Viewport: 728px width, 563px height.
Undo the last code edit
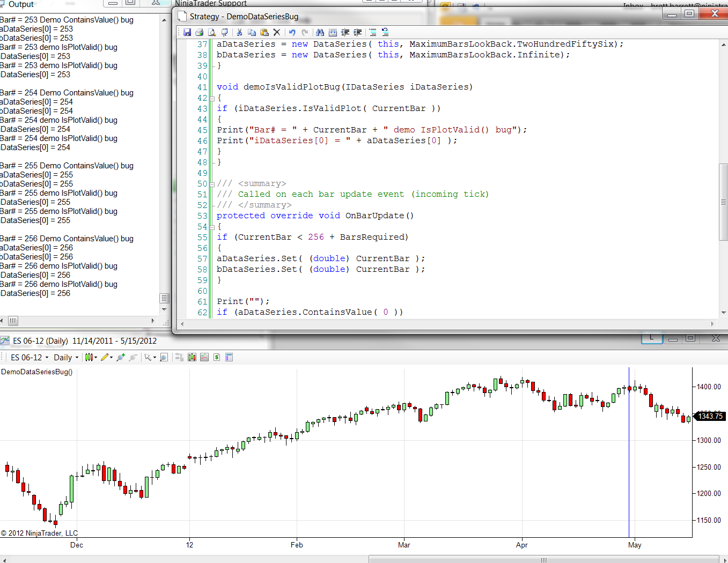pos(292,33)
